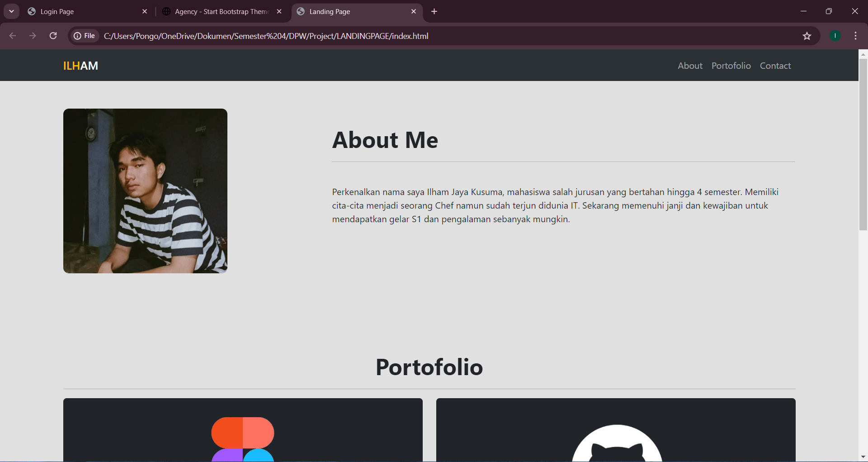This screenshot has width=868, height=462.
Task: Click the ILHAM brand logo
Action: pyautogui.click(x=80, y=66)
